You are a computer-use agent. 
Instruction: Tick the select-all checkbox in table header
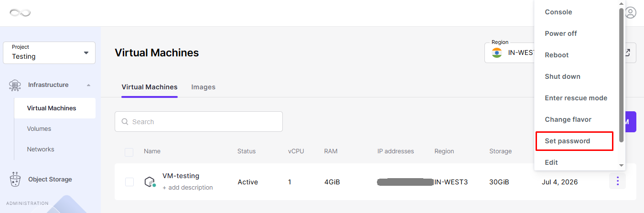coord(129,152)
